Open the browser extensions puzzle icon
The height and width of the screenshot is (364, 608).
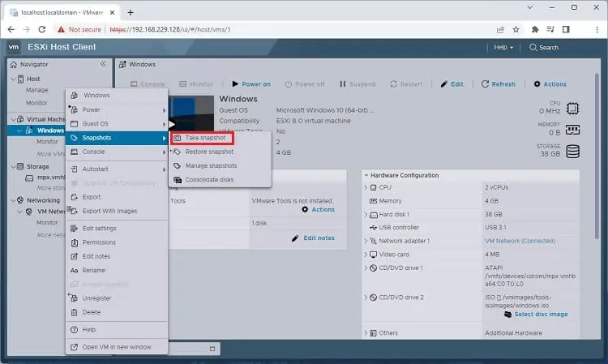535,29
